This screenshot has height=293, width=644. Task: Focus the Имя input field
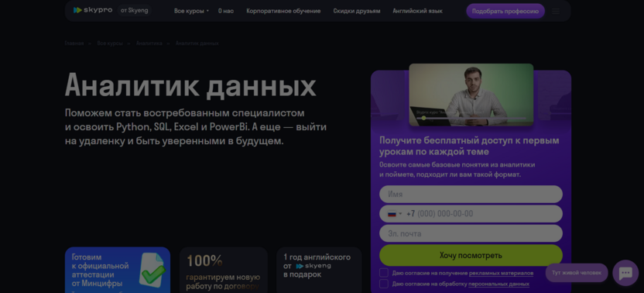point(471,195)
